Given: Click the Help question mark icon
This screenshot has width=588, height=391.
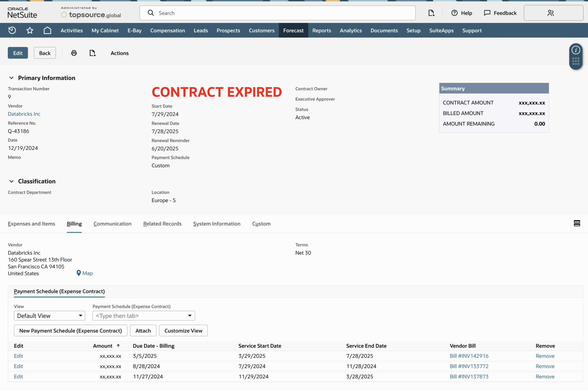Looking at the screenshot, I should coord(455,13).
